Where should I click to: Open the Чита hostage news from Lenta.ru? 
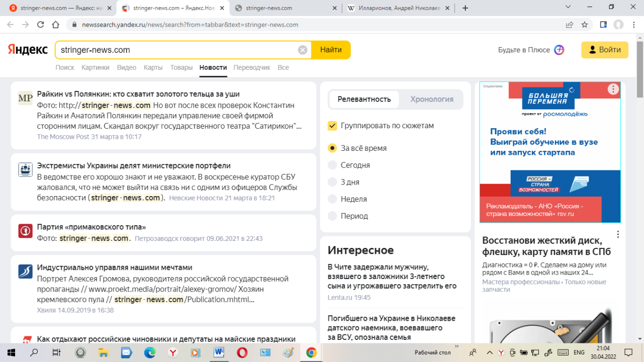tap(392, 276)
